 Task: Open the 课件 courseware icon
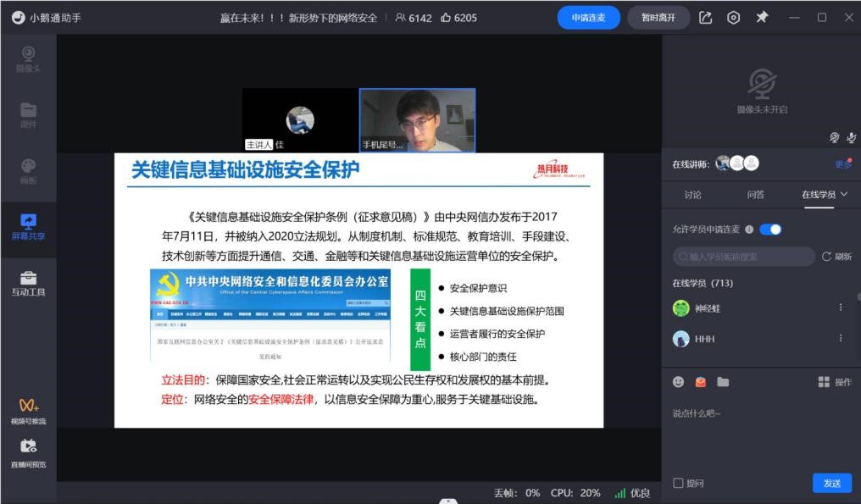pyautogui.click(x=28, y=114)
